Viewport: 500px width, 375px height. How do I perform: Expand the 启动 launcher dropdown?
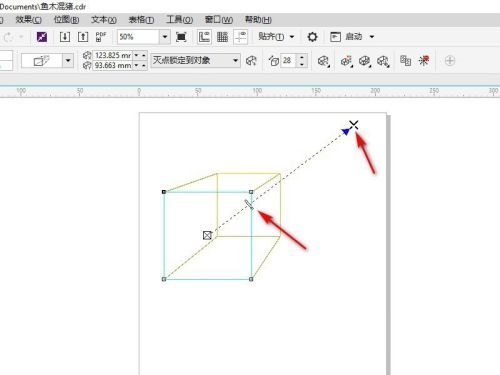coord(372,37)
